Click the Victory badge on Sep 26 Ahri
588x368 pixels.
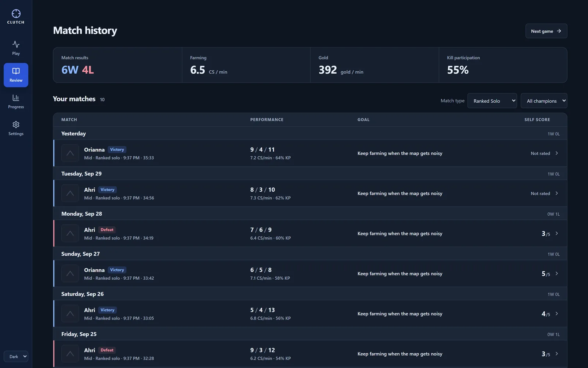(x=107, y=310)
